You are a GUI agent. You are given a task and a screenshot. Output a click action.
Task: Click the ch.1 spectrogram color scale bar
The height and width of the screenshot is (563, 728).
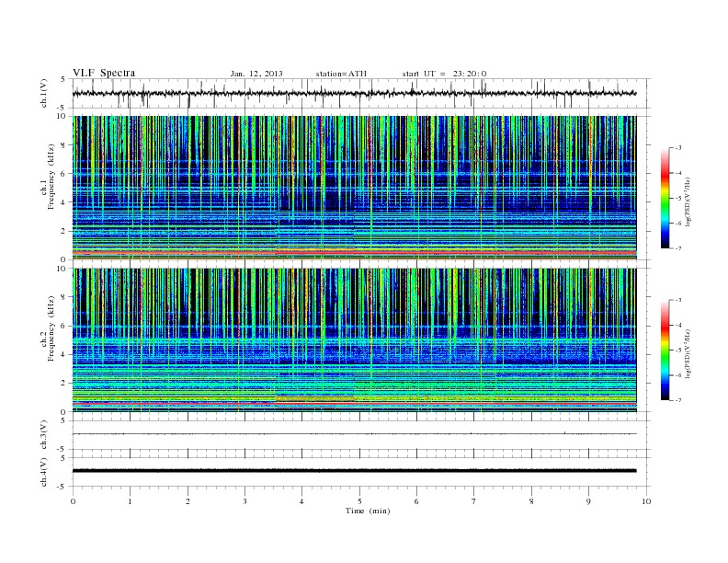(665, 198)
